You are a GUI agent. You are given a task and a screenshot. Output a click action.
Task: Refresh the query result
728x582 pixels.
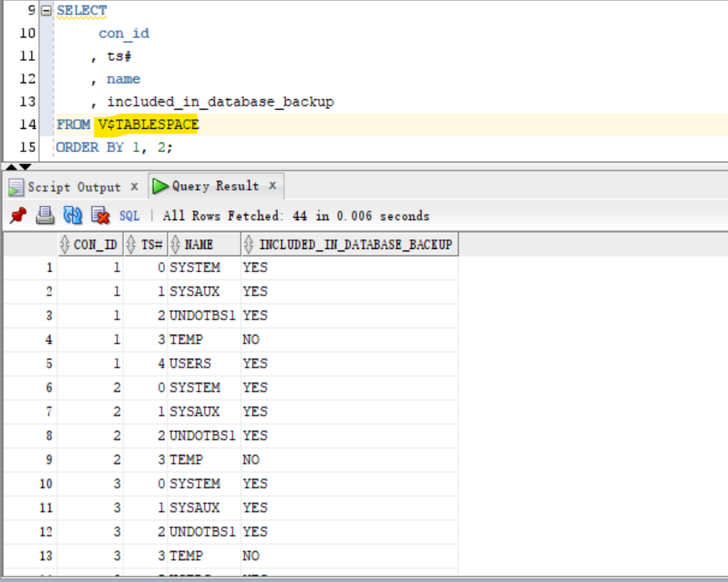point(72,215)
